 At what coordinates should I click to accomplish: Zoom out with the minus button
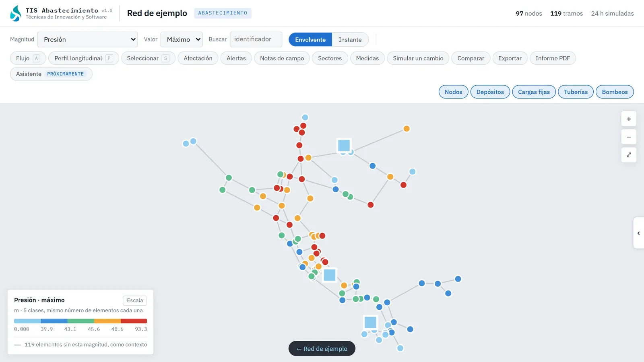click(x=629, y=137)
